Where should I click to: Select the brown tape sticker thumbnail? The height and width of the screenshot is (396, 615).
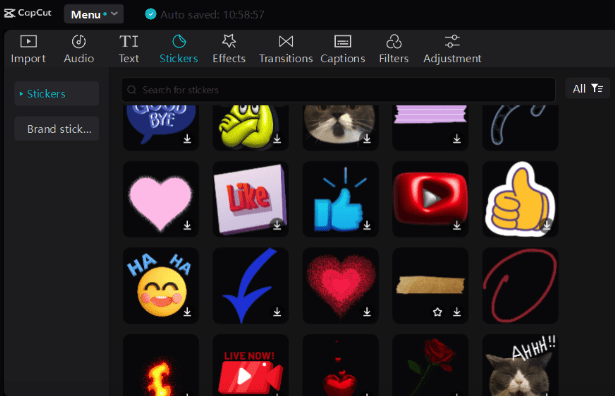[430, 286]
